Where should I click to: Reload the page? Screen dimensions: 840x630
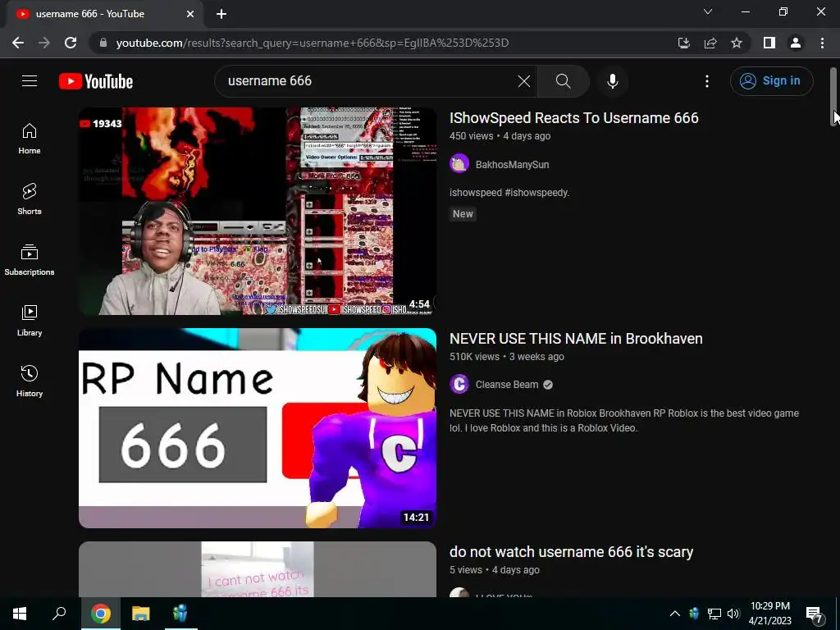[x=71, y=43]
